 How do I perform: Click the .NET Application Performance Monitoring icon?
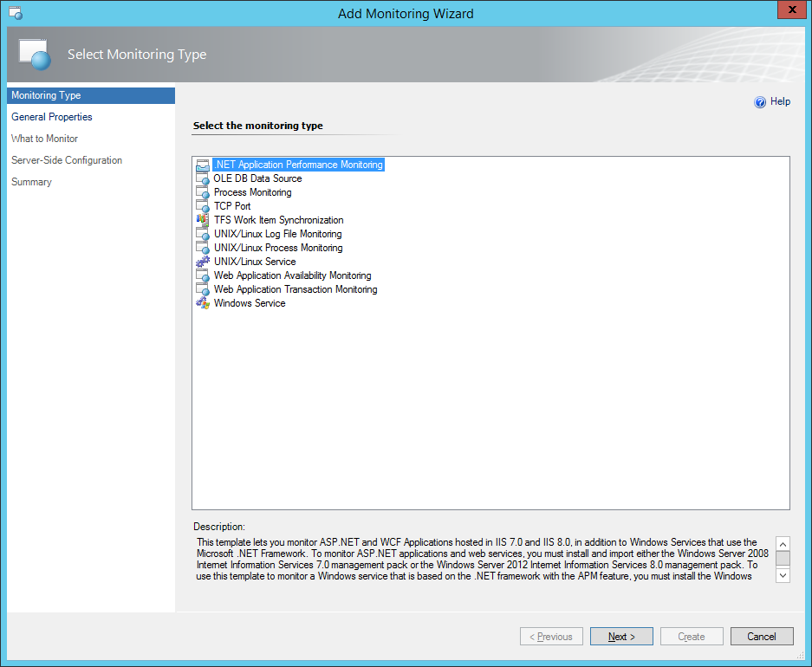(x=203, y=165)
